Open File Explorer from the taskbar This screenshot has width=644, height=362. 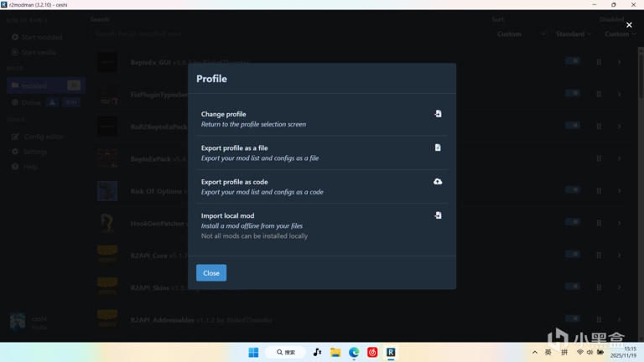[335, 352]
